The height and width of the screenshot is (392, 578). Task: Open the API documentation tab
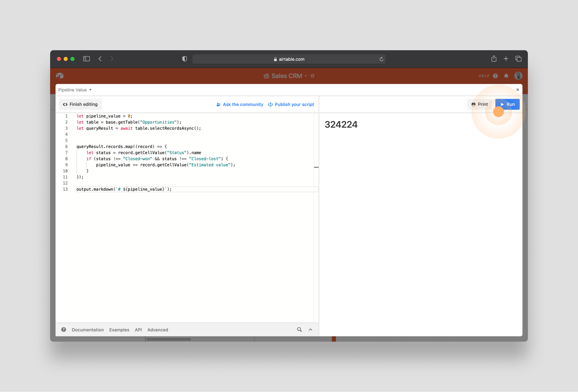(x=138, y=330)
